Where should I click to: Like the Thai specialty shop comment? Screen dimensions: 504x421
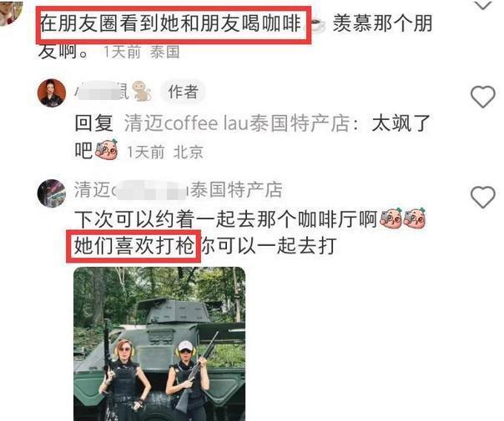tap(482, 197)
